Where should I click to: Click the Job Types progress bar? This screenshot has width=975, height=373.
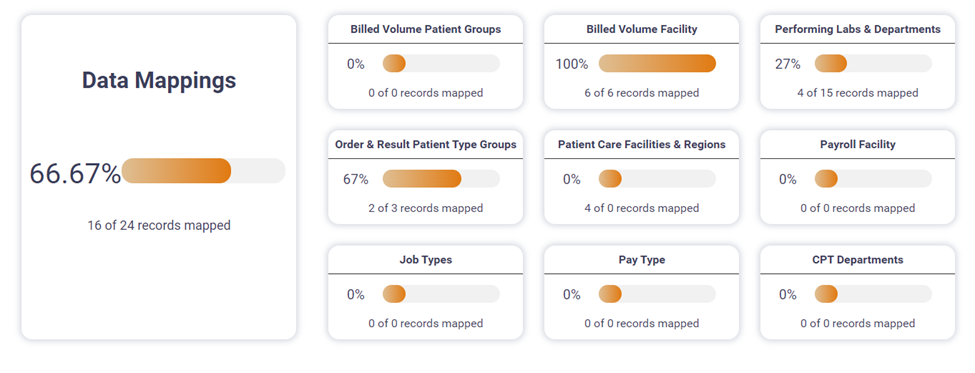pos(441,294)
